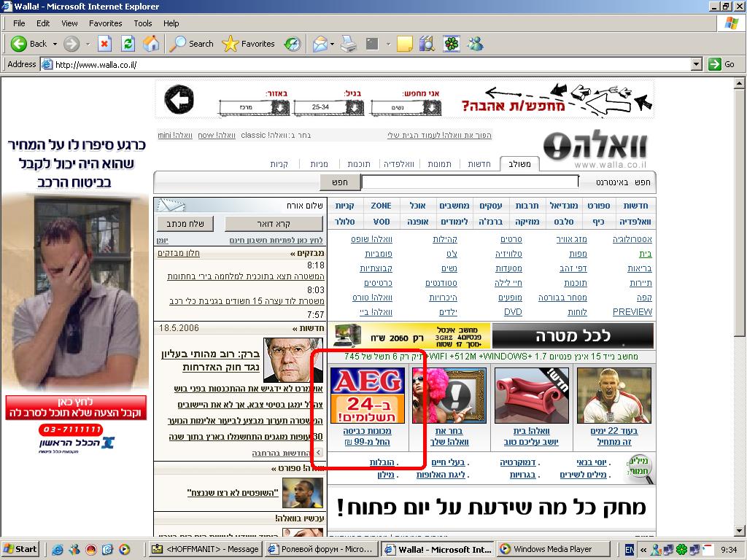The height and width of the screenshot is (560, 747).
Task: Open Messenger people icon in toolbar
Action: [x=475, y=44]
